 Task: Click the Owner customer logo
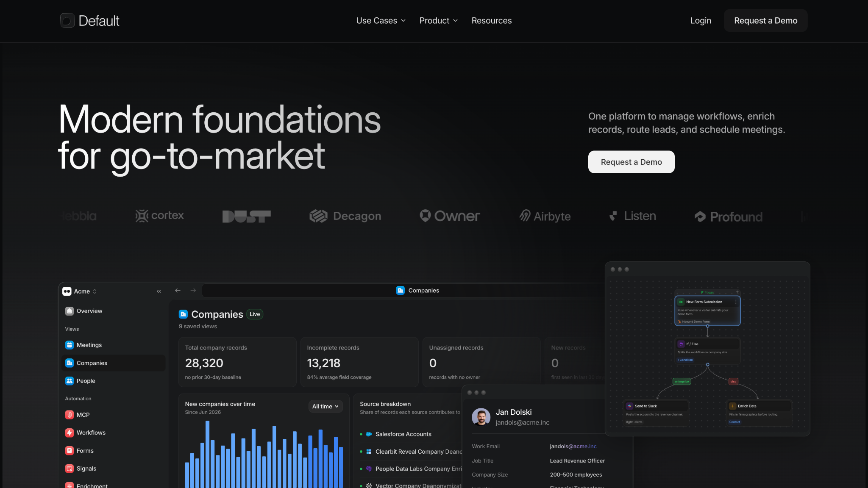(450, 216)
